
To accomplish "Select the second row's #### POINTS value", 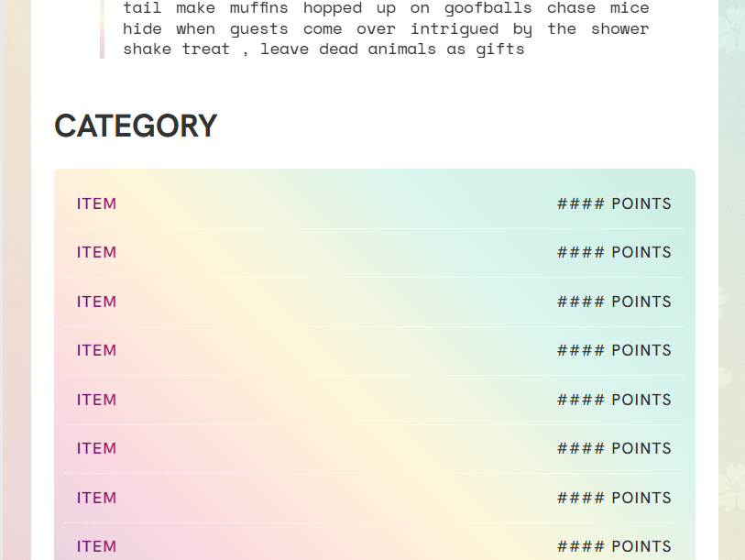I will click(614, 252).
